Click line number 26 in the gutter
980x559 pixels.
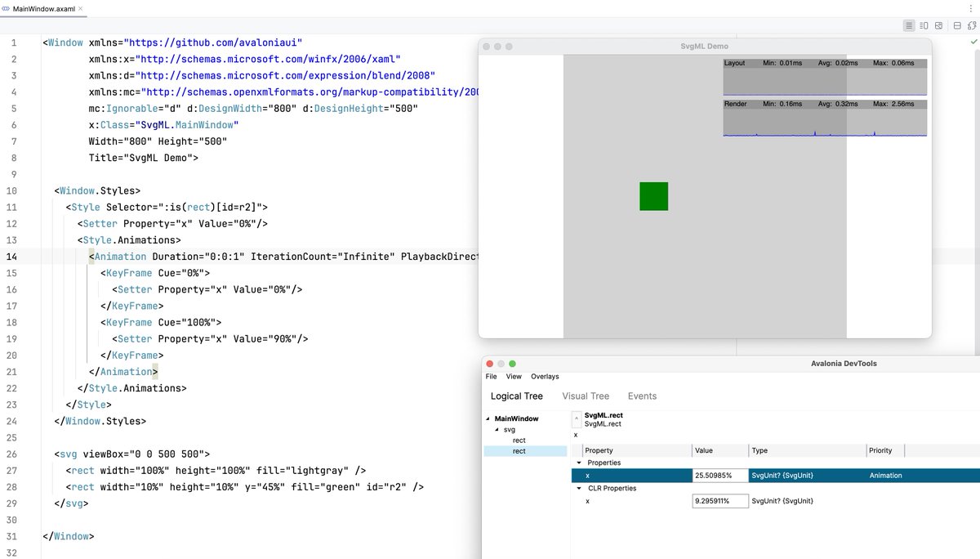tap(13, 454)
